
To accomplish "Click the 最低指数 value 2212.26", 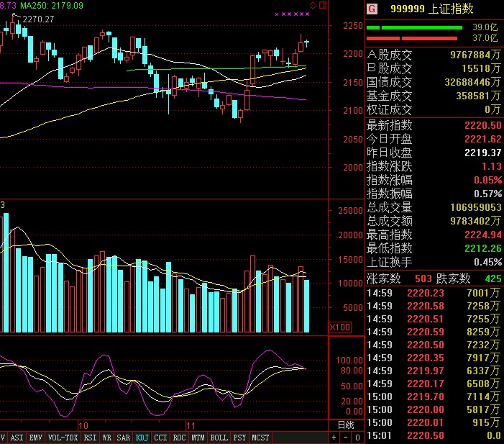I will [482, 248].
